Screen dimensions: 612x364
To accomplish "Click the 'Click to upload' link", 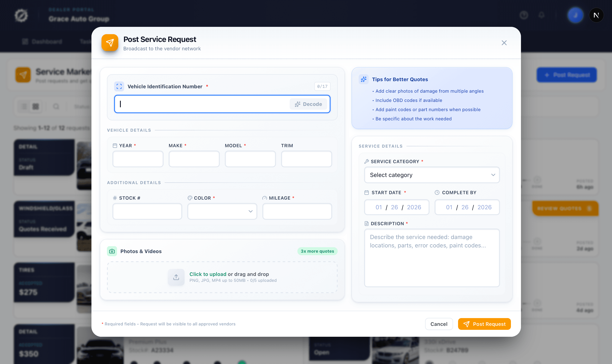I will point(208,274).
